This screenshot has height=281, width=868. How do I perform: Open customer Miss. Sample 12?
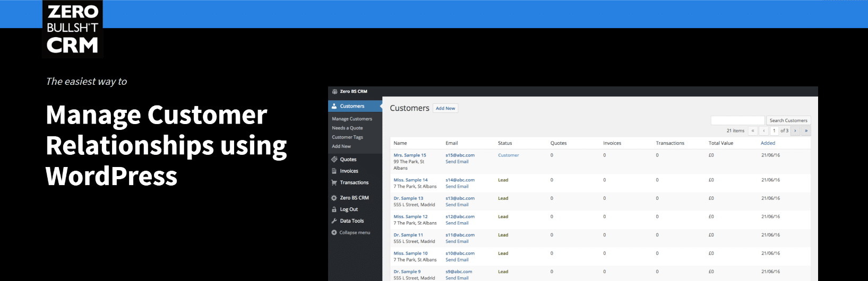point(410,217)
